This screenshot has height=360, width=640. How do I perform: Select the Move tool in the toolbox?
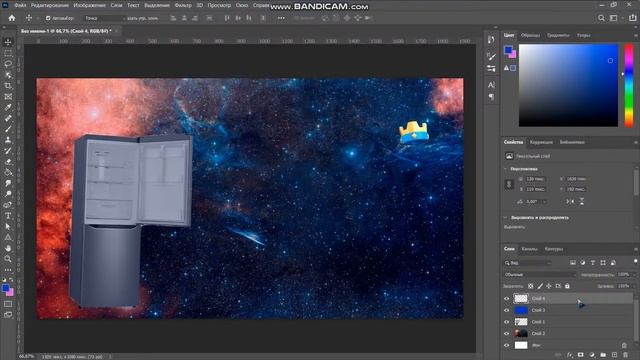(x=8, y=42)
